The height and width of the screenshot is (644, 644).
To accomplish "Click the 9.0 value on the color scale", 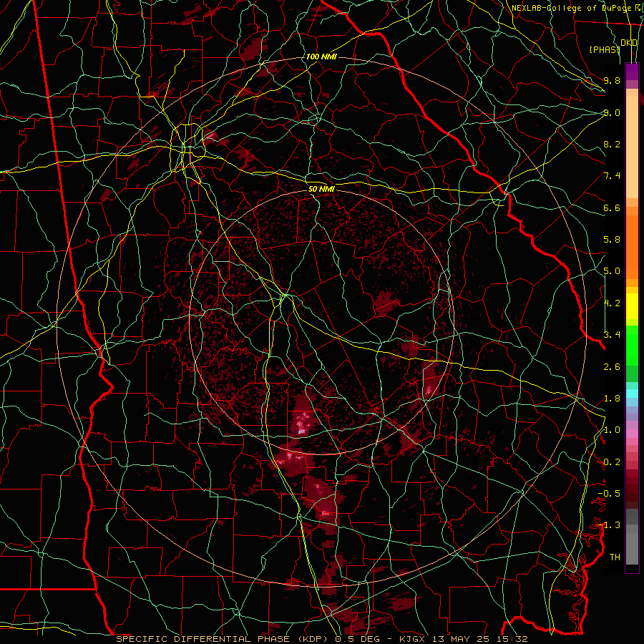I will [612, 112].
